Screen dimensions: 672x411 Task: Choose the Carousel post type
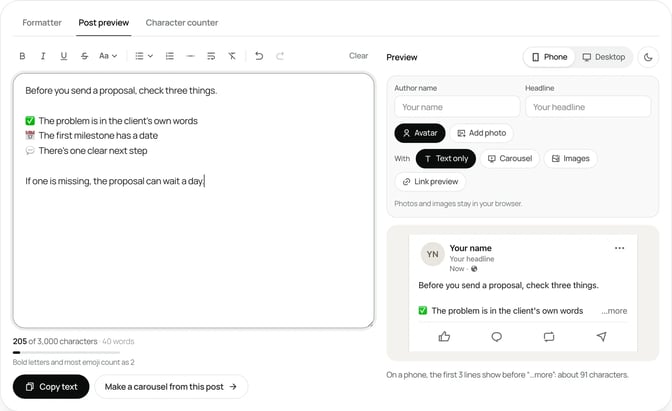click(510, 159)
